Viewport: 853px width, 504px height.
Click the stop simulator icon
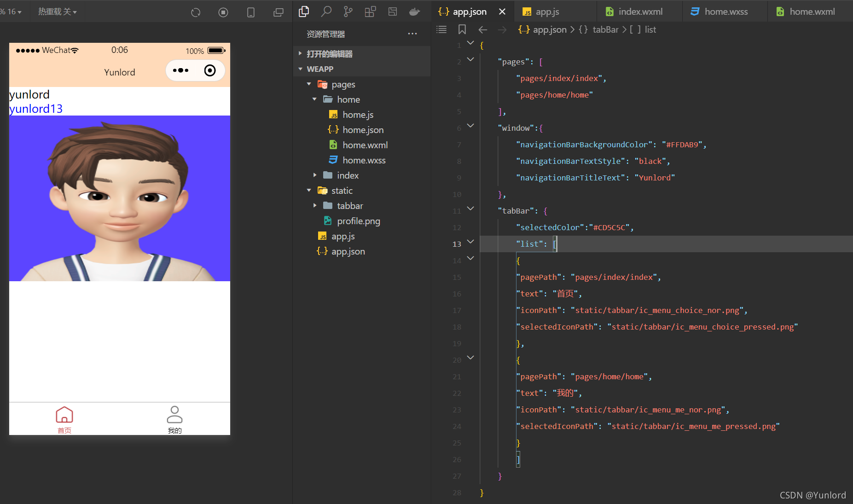click(223, 12)
